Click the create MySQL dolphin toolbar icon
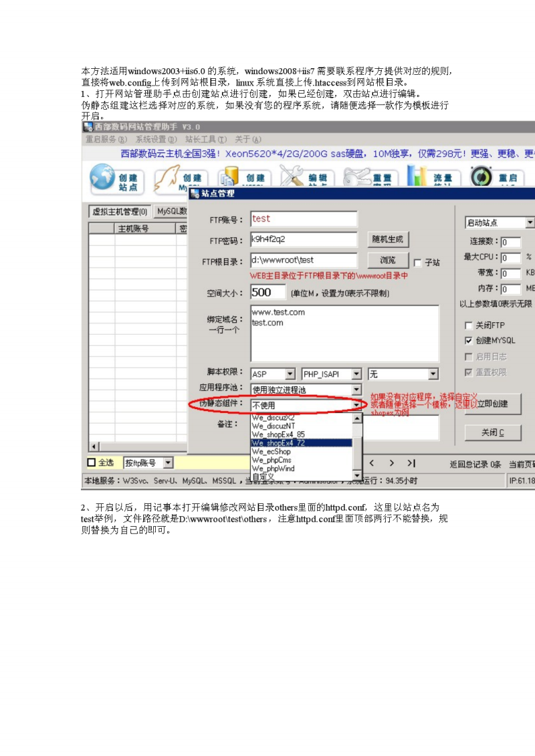Screen dimensions: 535x756 (167, 178)
